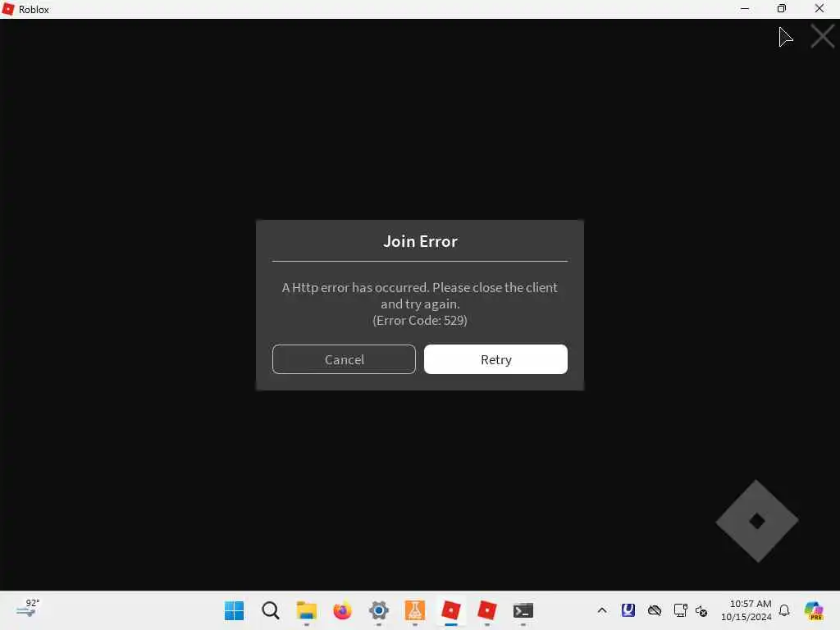The image size is (840, 630).
Task: Click the '(Error Code: 529)' text
Action: coord(420,321)
